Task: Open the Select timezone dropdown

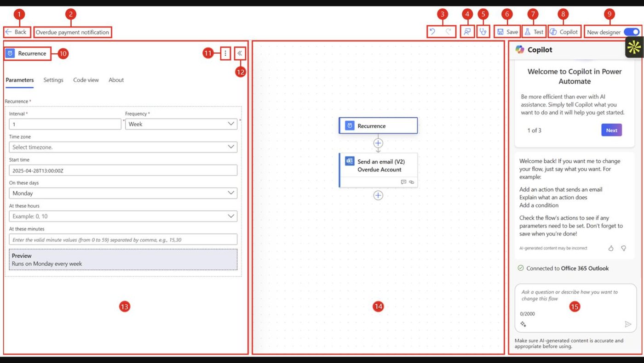Action: pos(123,147)
